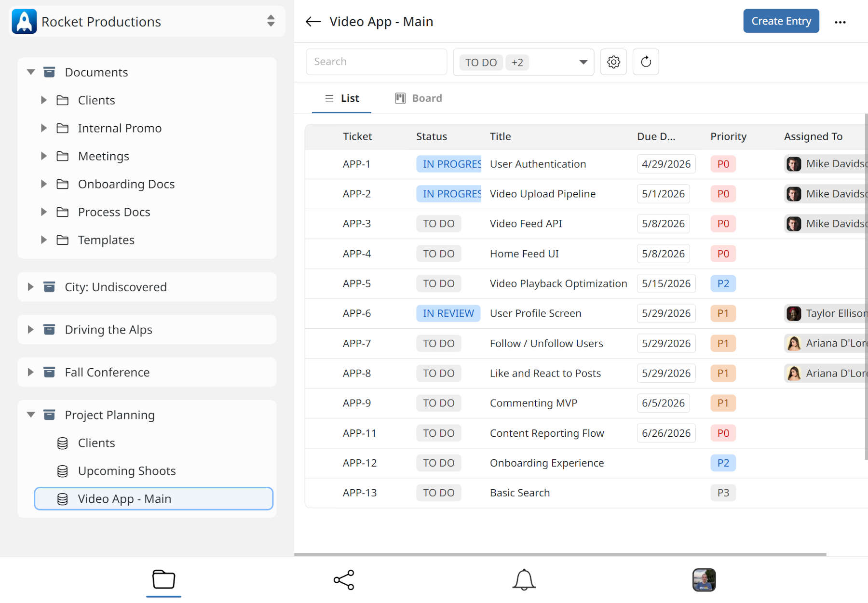Open the three-dot overflow menu top right
This screenshot has width=868, height=603.
[840, 21]
